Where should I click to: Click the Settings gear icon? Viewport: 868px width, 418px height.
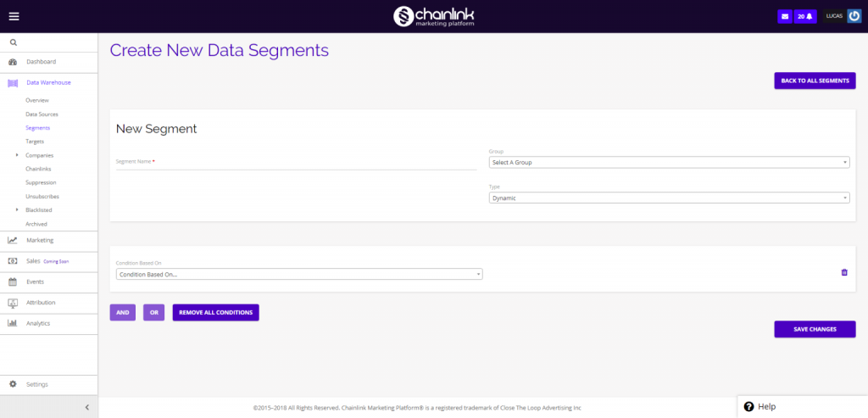coord(13,384)
